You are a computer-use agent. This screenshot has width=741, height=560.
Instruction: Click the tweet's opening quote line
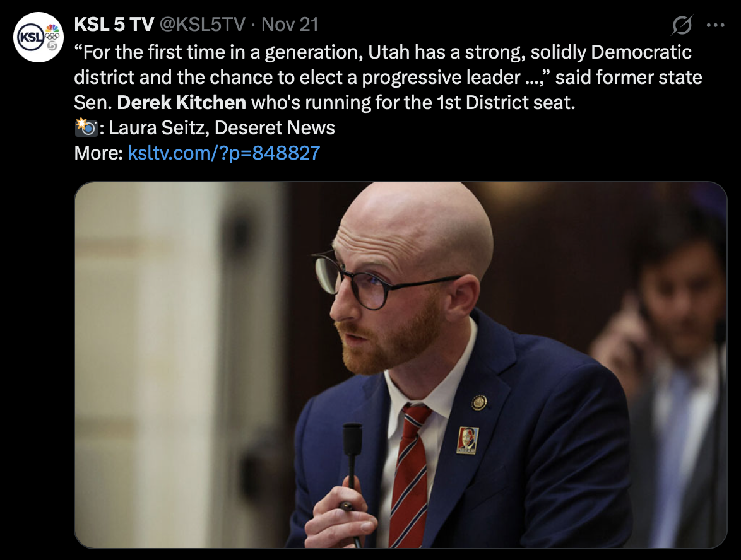coord(382,52)
